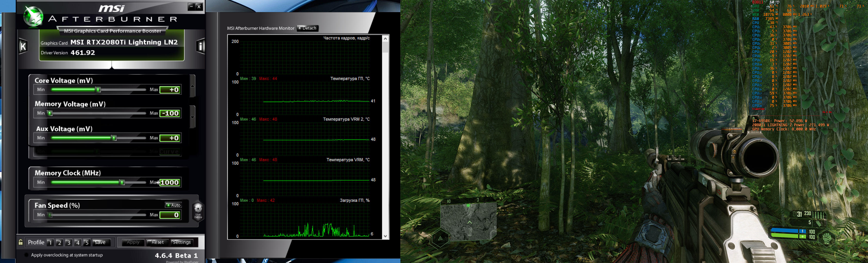The image size is (868, 263).
Task: Click the Memory Clock slider handle
Action: (122, 182)
